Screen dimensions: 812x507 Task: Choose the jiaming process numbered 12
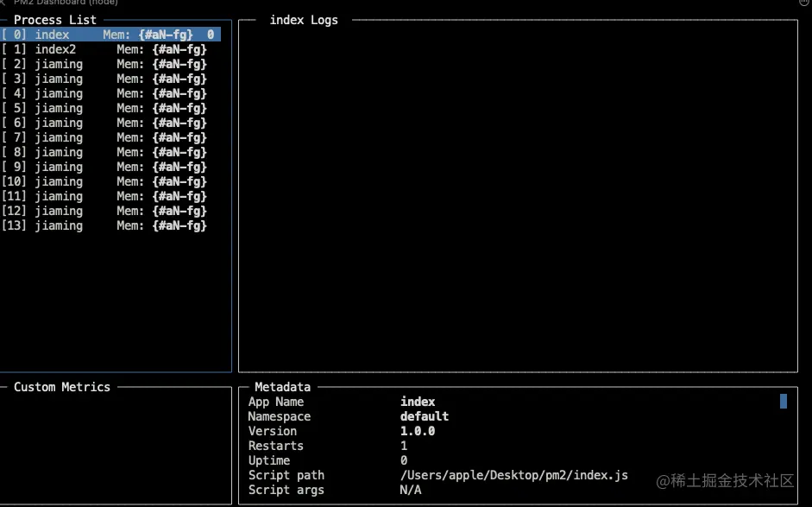[x=104, y=211]
